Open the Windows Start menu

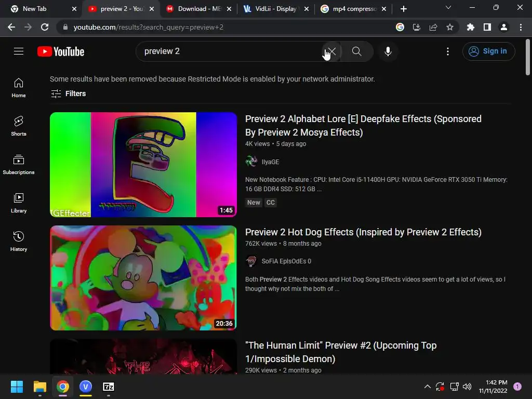click(17, 387)
